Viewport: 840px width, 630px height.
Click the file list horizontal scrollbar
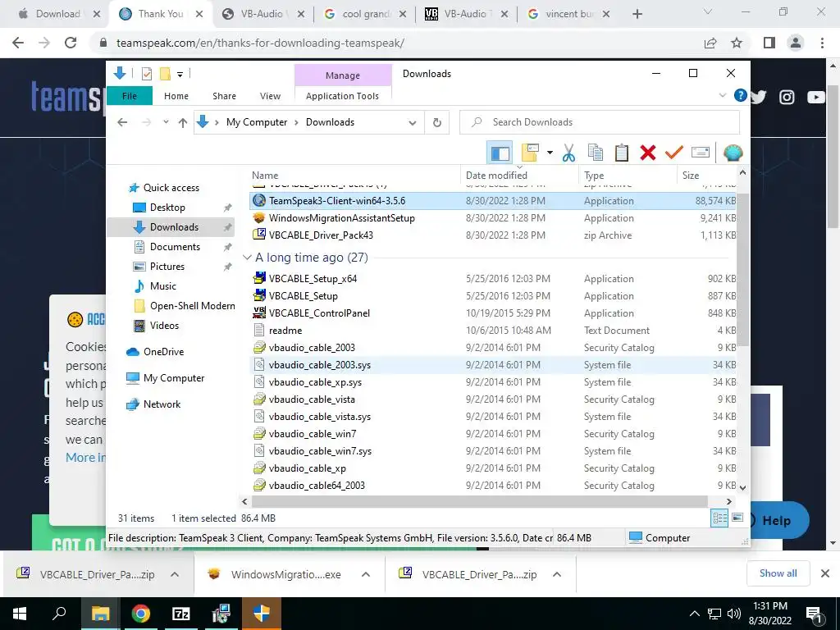[x=479, y=501]
